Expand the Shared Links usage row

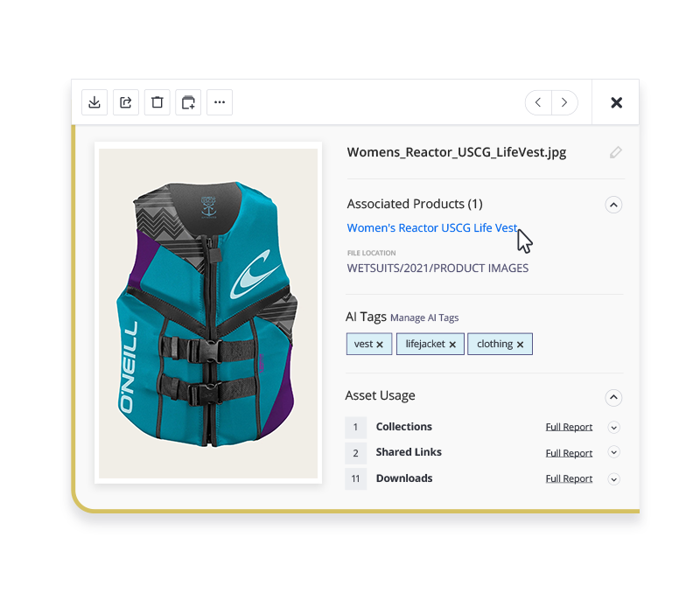click(614, 452)
